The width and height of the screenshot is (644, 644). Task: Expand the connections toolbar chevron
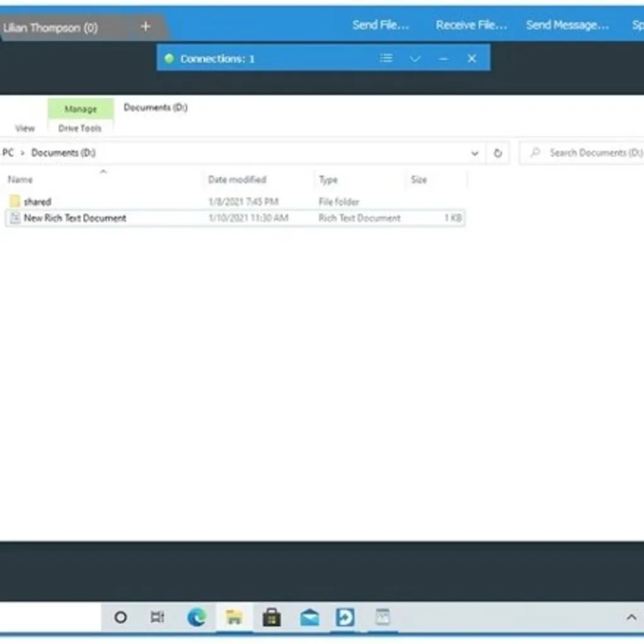click(x=415, y=58)
